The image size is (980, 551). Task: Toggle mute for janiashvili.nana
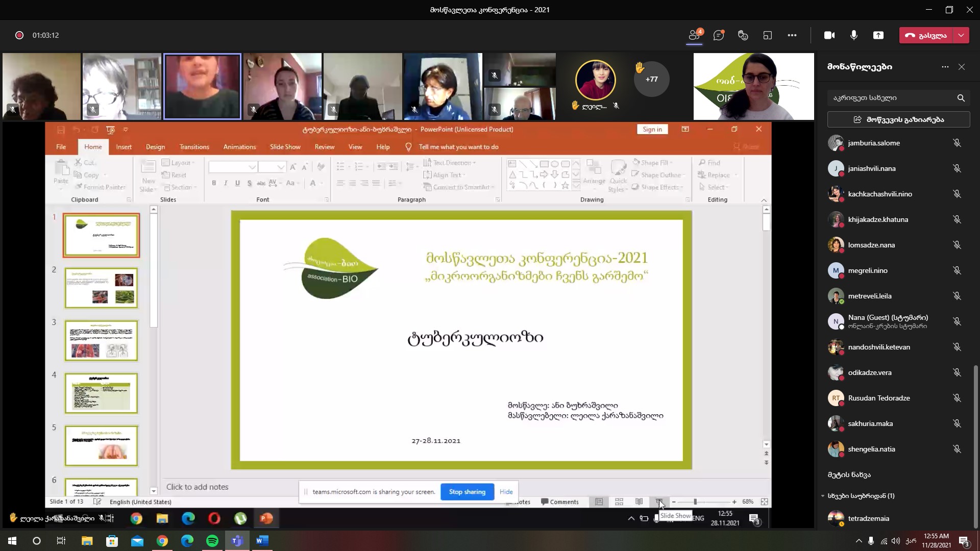coord(957,169)
